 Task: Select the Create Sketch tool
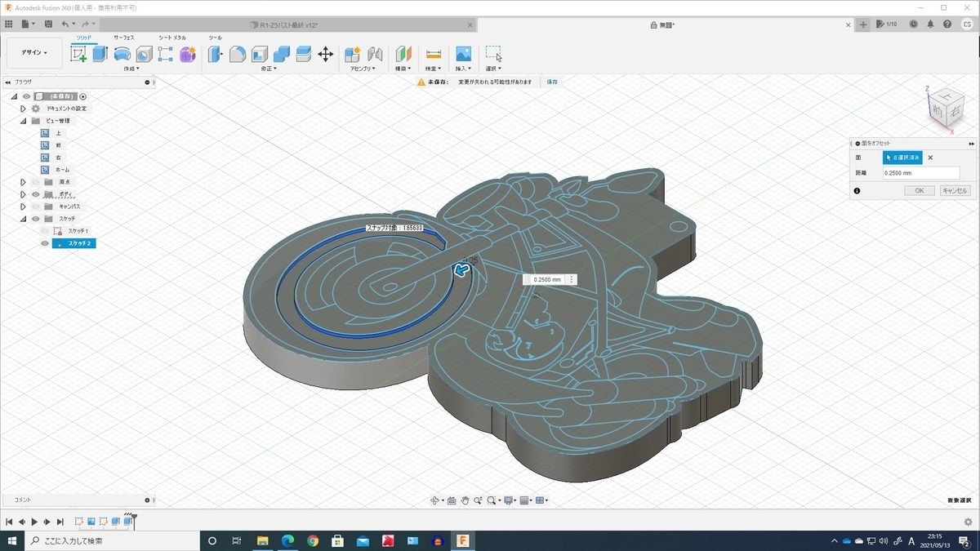point(78,54)
